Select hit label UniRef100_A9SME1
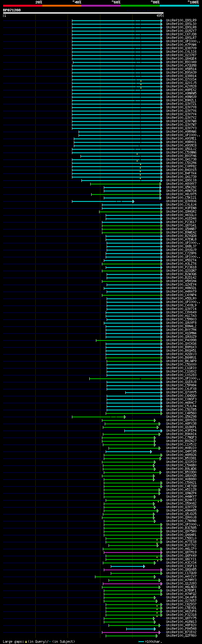 pos(181,139)
